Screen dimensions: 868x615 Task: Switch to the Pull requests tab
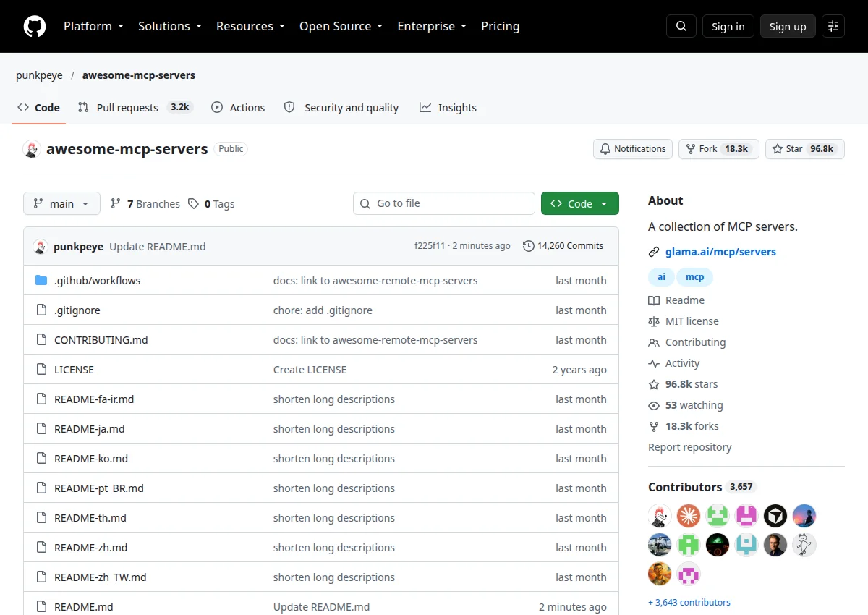coord(135,107)
